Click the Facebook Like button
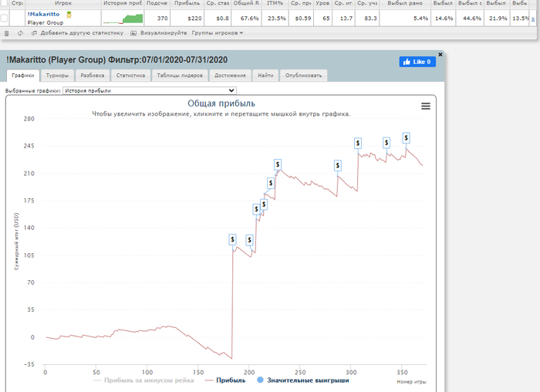The width and height of the screenshot is (540, 392). tap(417, 62)
